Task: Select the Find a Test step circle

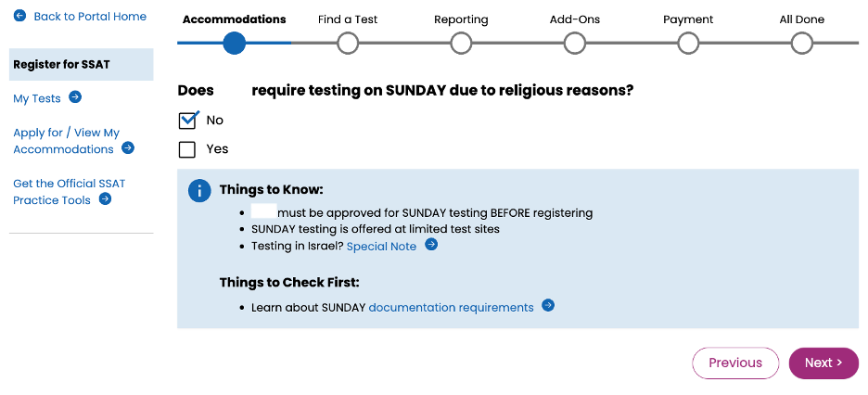Action: click(348, 44)
